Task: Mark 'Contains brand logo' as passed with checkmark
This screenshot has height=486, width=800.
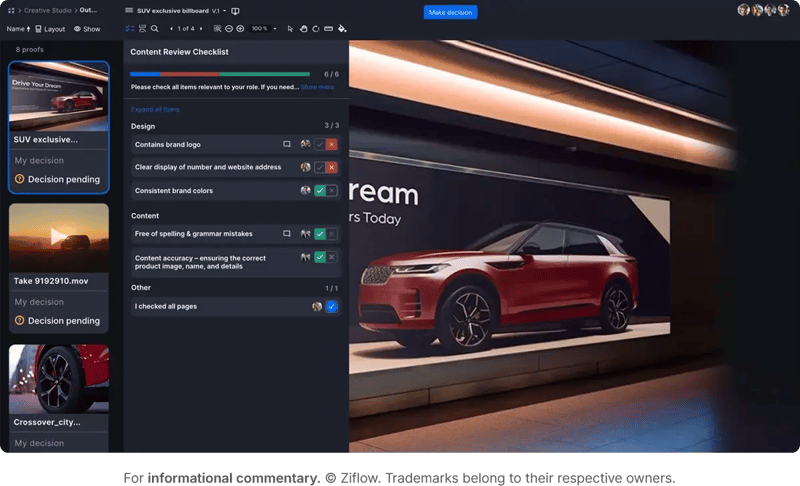Action: tap(320, 144)
